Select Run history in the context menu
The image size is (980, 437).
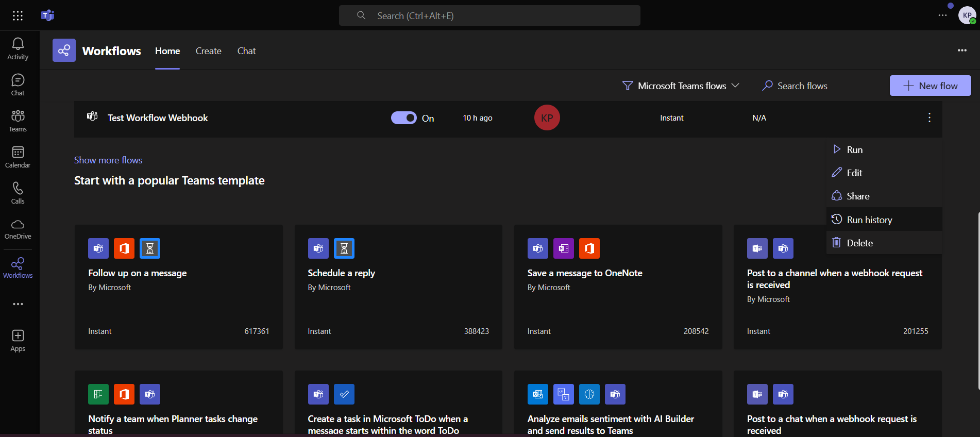coord(884,220)
